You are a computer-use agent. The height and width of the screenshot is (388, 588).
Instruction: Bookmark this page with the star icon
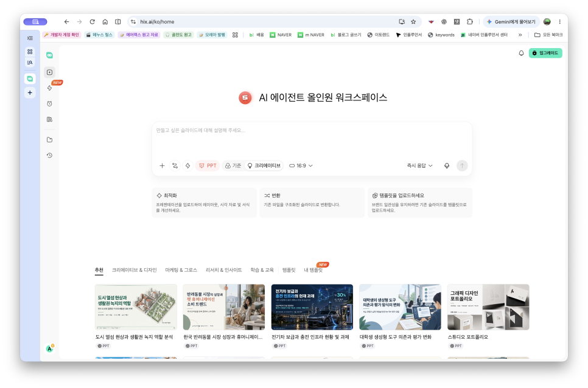point(414,22)
